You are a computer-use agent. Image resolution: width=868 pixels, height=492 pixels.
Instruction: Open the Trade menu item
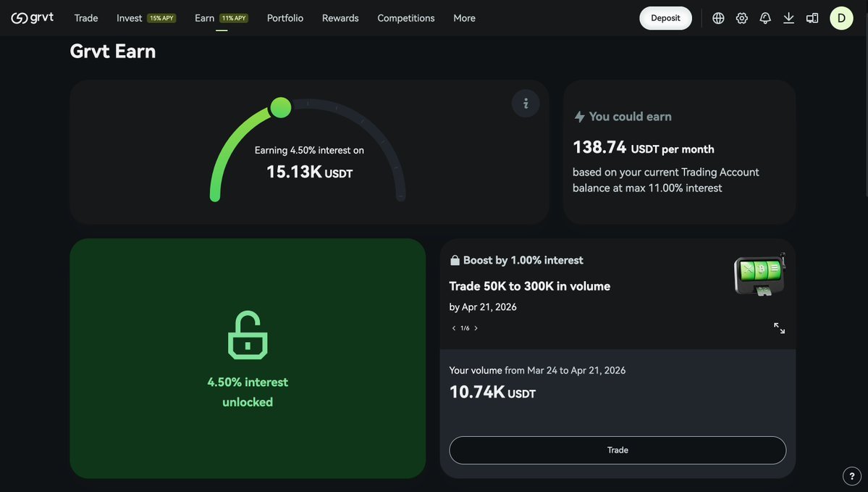[x=86, y=18]
